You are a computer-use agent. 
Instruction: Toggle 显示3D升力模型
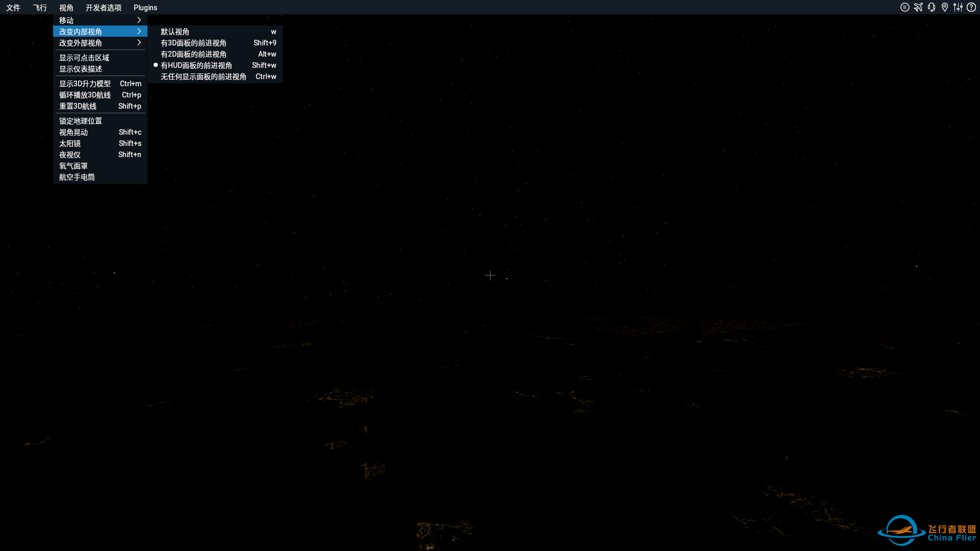(100, 84)
